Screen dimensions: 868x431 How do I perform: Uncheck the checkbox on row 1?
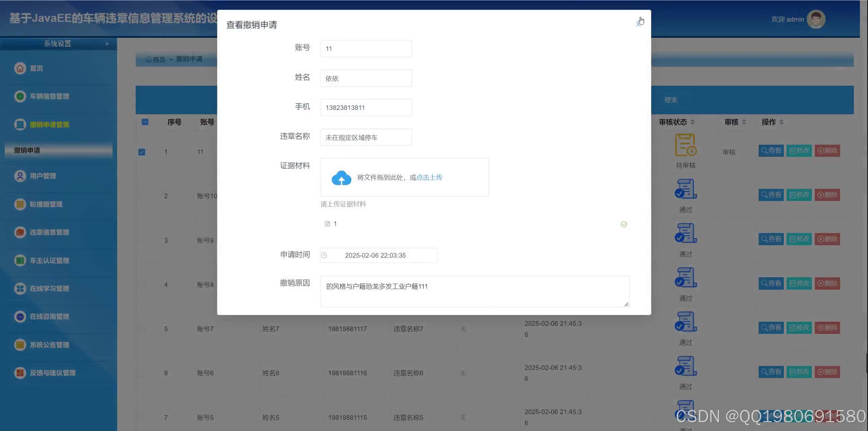[142, 152]
